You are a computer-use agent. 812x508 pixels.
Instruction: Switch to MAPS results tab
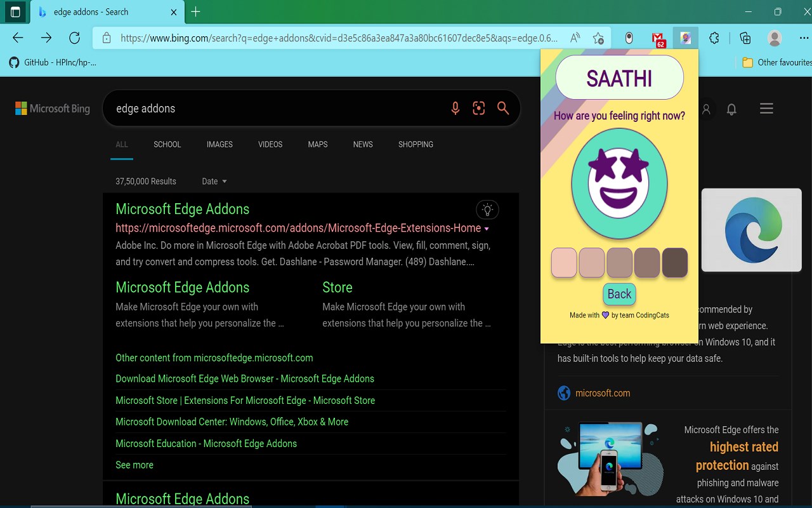click(x=318, y=145)
